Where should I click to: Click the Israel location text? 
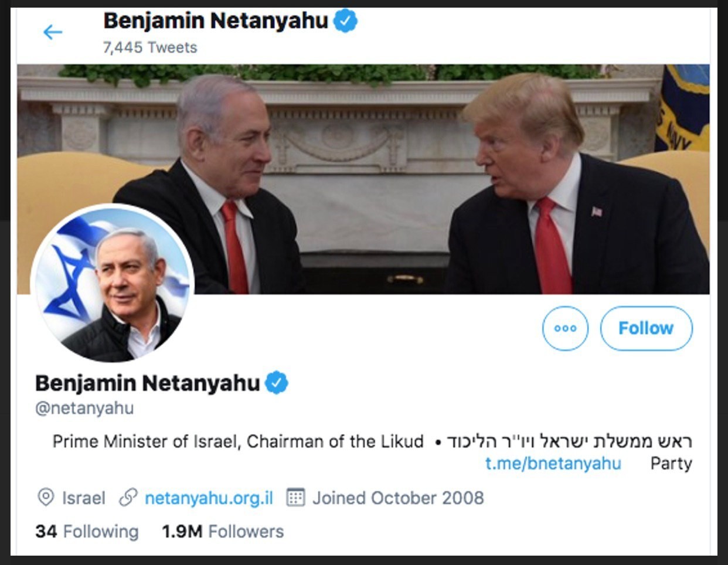click(84, 498)
